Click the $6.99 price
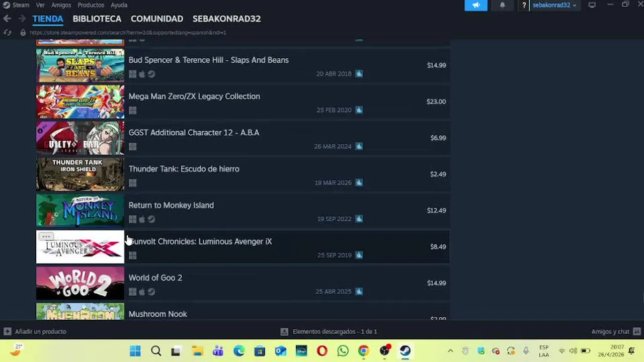Screen dimensions: 644x362 438,138
